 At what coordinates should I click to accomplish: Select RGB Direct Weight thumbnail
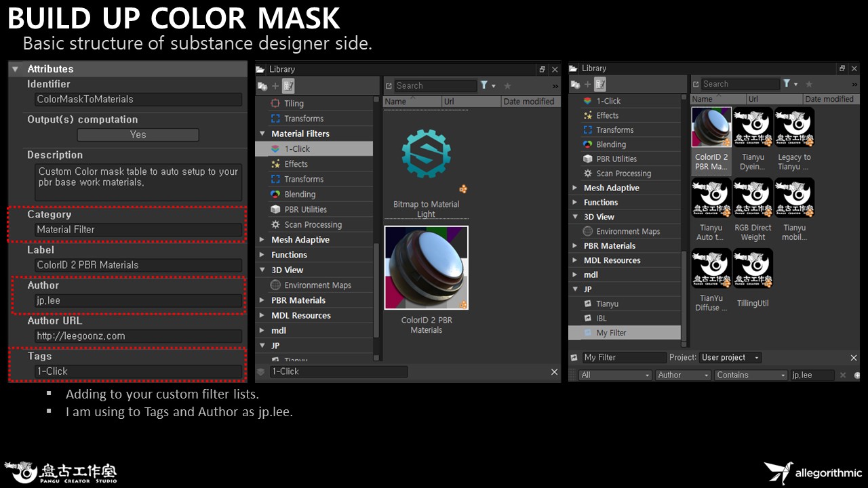tap(753, 197)
